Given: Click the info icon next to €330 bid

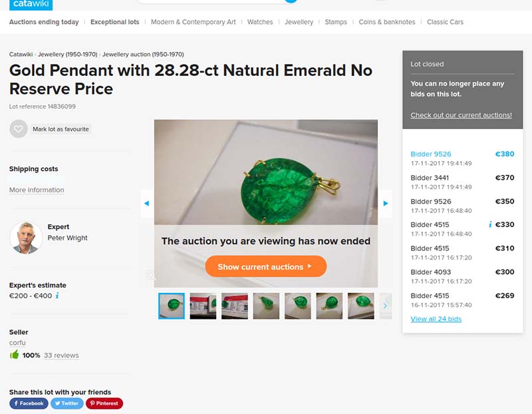Looking at the screenshot, I should [490, 224].
